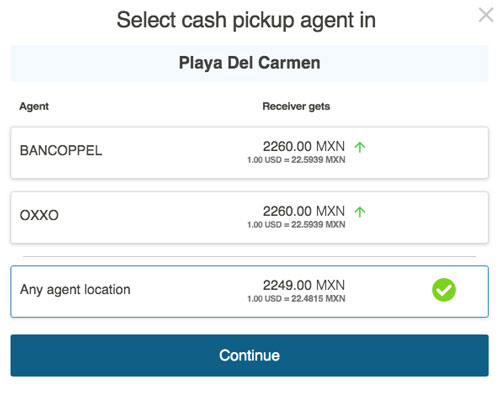Select the BANCOPPEL agent row
The width and height of the screenshot is (500, 398).
[x=249, y=152]
